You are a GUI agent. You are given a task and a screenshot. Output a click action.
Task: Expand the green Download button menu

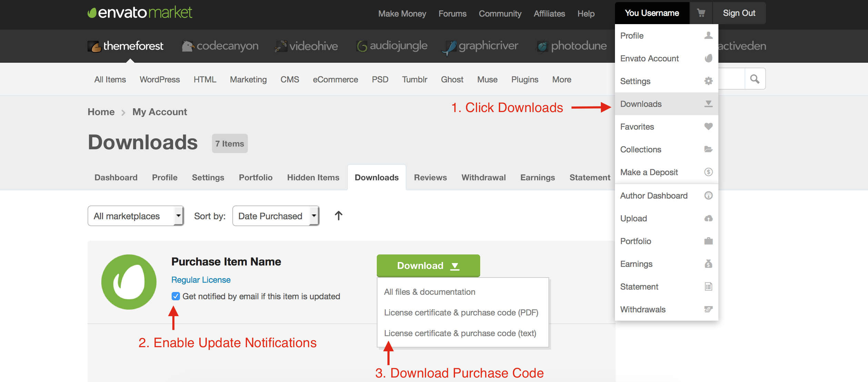(x=428, y=265)
